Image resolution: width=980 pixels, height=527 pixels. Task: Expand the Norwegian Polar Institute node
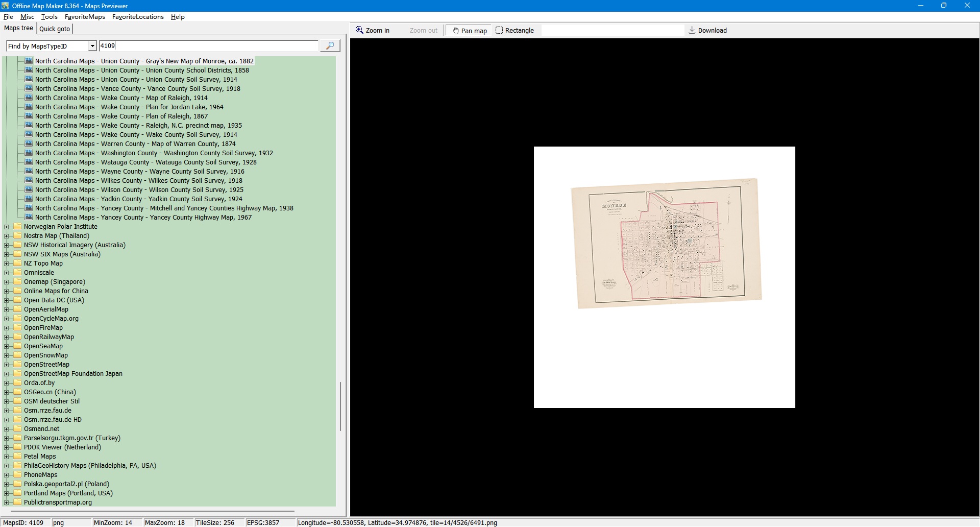[7, 227]
